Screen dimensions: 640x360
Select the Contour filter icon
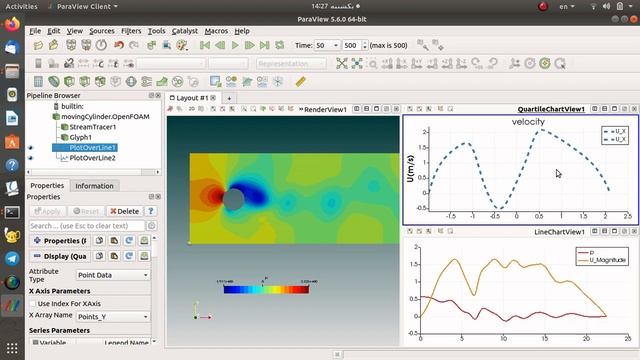coord(54,82)
